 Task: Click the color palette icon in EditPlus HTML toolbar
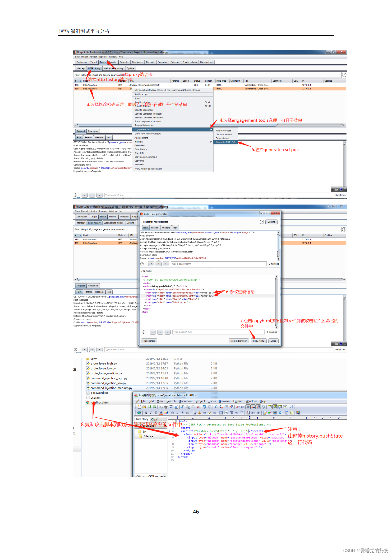pyautogui.click(x=166, y=413)
